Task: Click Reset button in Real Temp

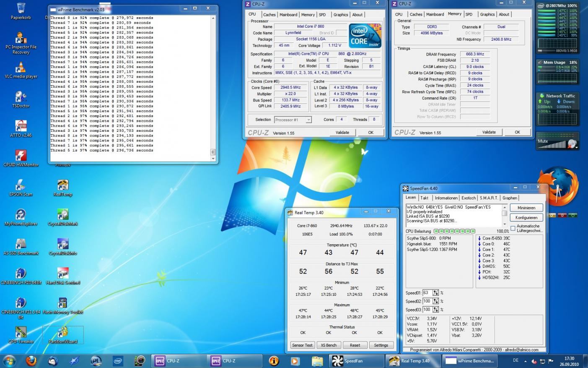Action: [355, 345]
